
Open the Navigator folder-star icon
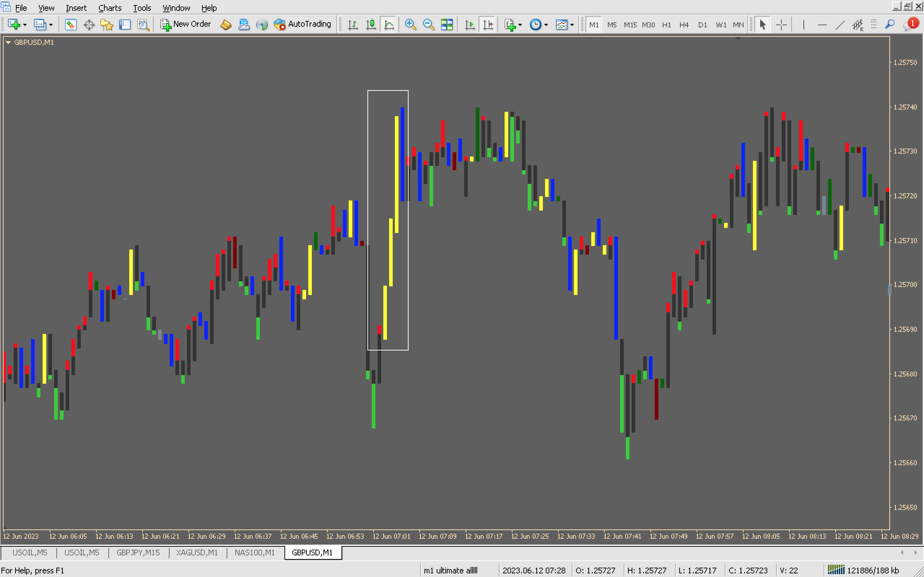[x=106, y=25]
